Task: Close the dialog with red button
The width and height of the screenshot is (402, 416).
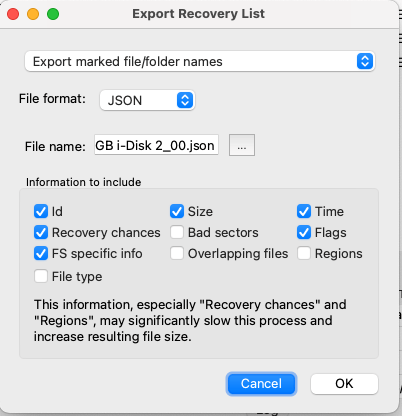Action: point(13,14)
